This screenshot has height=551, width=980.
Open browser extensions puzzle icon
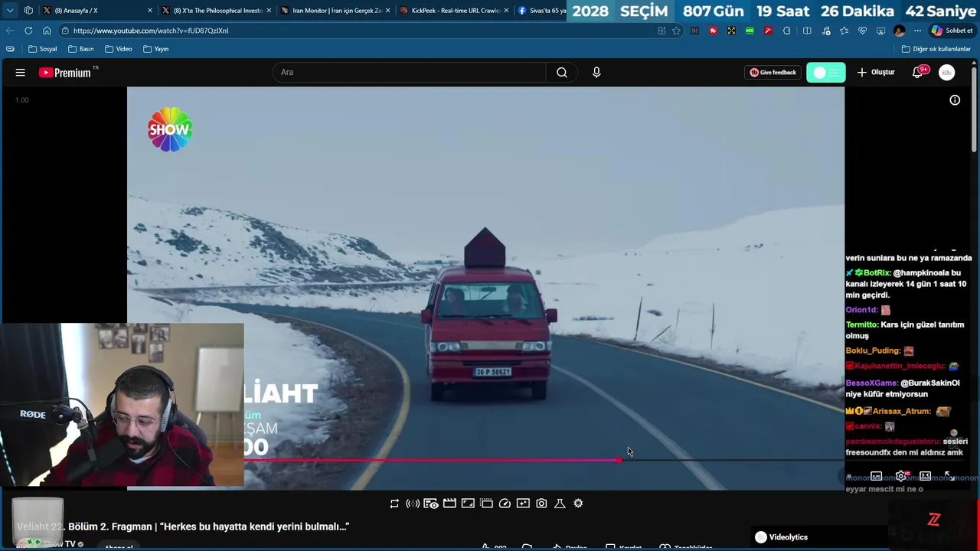pyautogui.click(x=786, y=31)
